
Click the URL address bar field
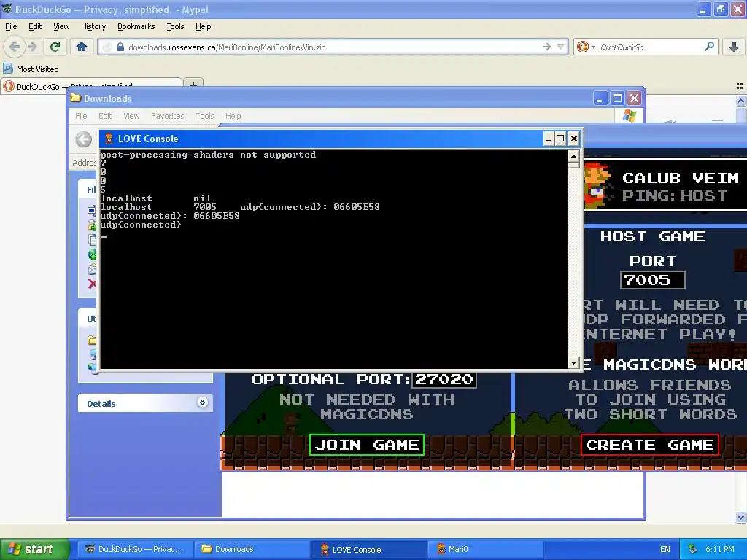click(x=333, y=47)
